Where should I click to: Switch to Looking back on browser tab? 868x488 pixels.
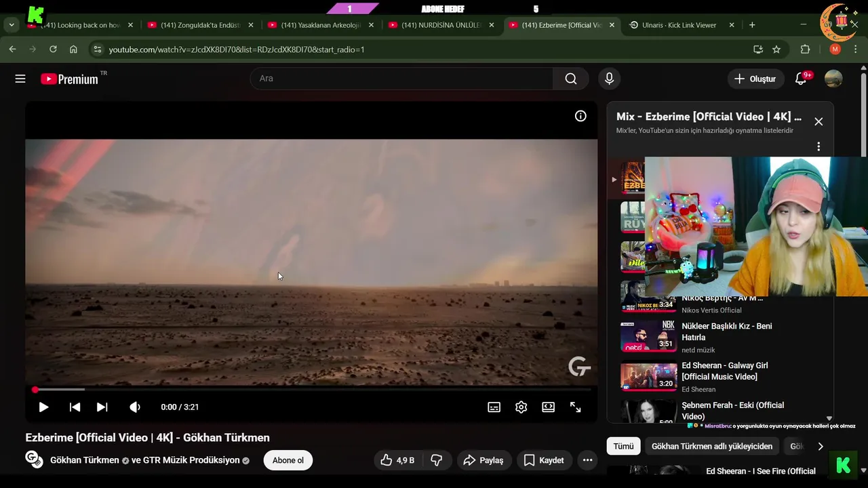(x=81, y=25)
